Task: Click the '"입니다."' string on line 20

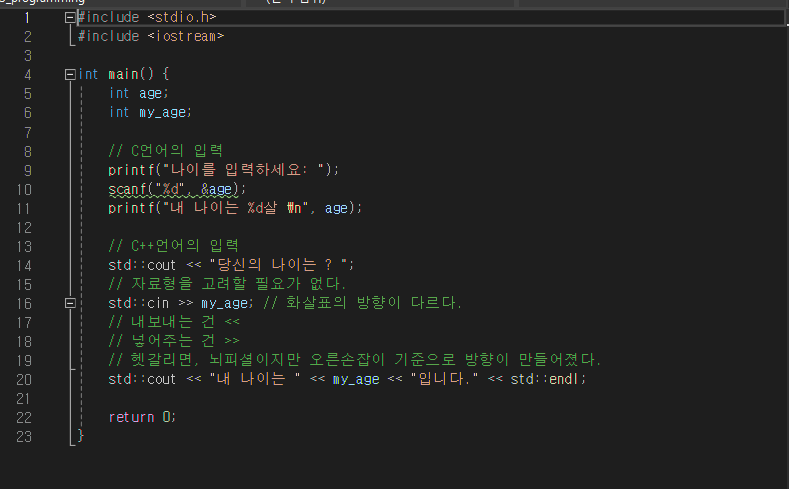Action: click(444, 379)
